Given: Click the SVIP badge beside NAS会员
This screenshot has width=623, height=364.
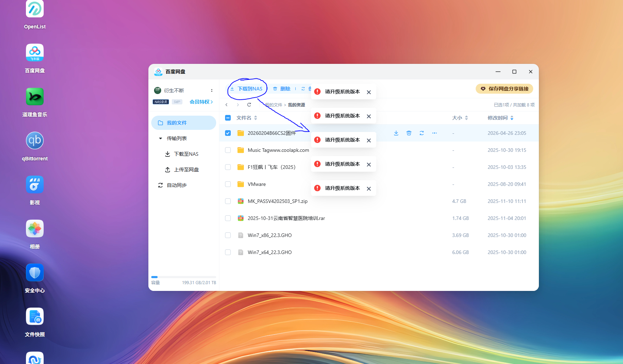Looking at the screenshot, I should point(177,102).
